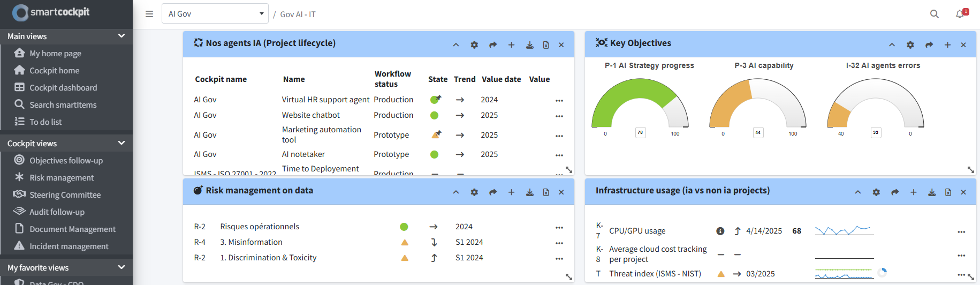The width and height of the screenshot is (980, 285).
Task: Download the Risk management on data panel
Action: tap(529, 192)
